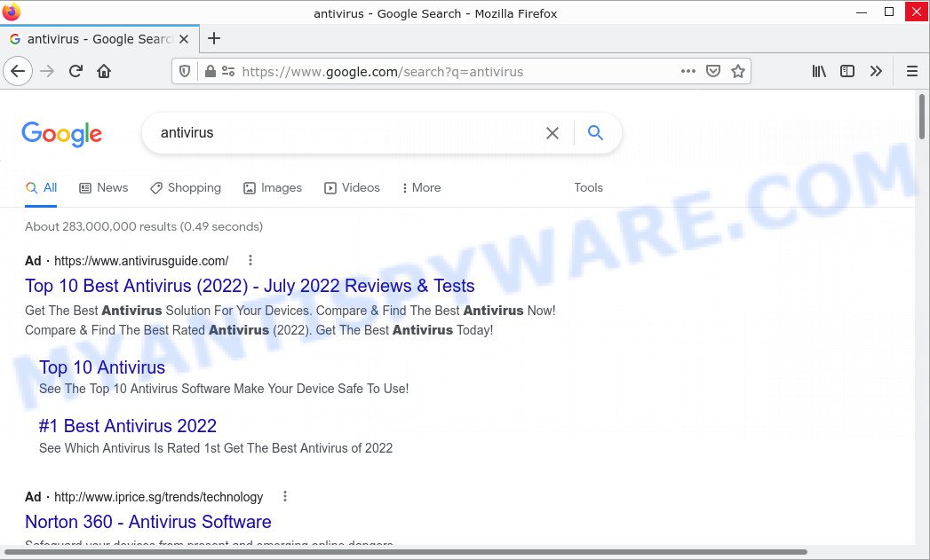Go back to the previous page

[x=18, y=72]
